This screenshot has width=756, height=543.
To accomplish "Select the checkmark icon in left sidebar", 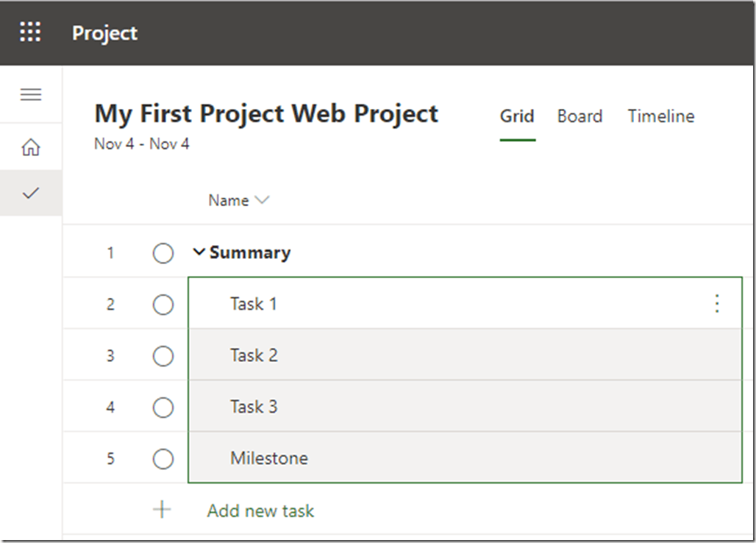I will click(x=31, y=193).
